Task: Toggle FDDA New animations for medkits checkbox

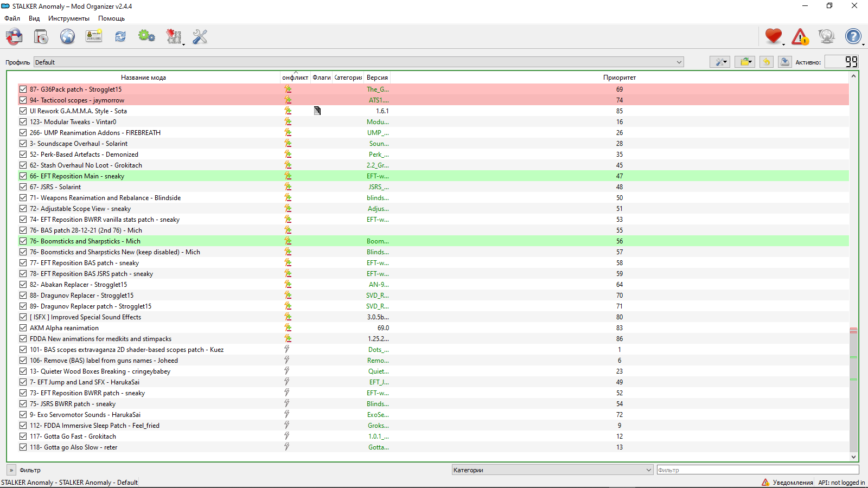Action: 23,339
